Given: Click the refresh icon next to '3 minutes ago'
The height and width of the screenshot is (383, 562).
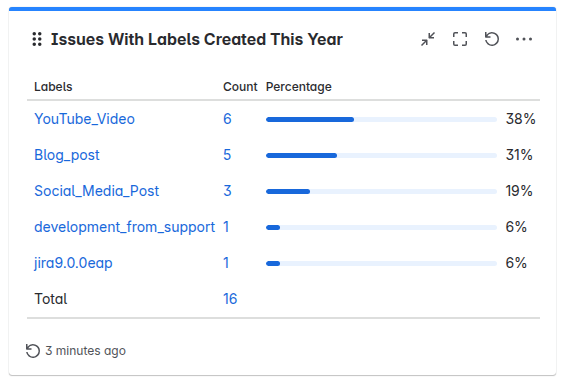Looking at the screenshot, I should click(33, 351).
